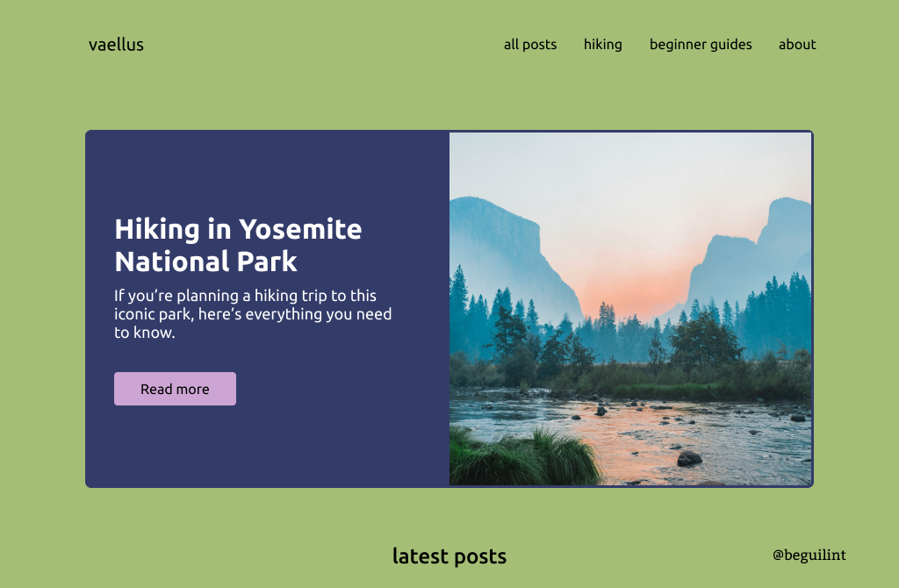Screen dimensions: 899x588
Task: Visit the about page
Action: coord(797,45)
